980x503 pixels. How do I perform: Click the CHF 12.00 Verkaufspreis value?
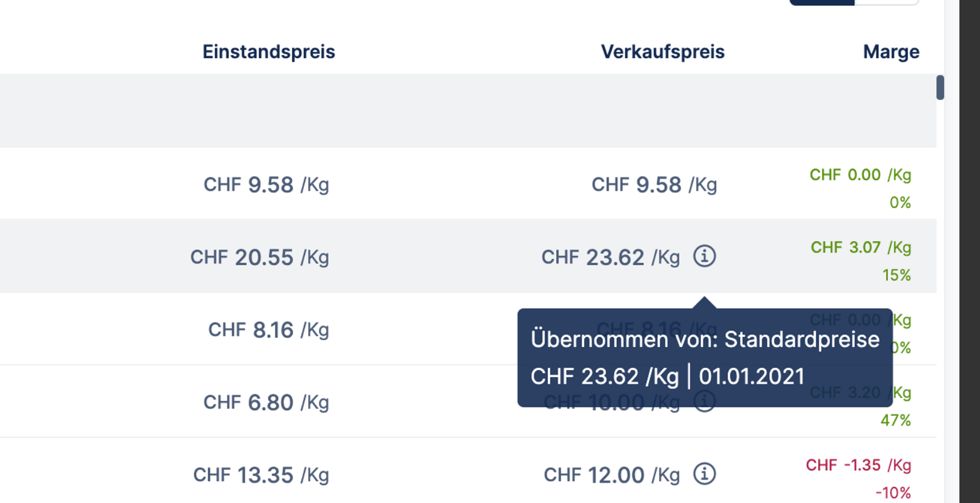[611, 475]
